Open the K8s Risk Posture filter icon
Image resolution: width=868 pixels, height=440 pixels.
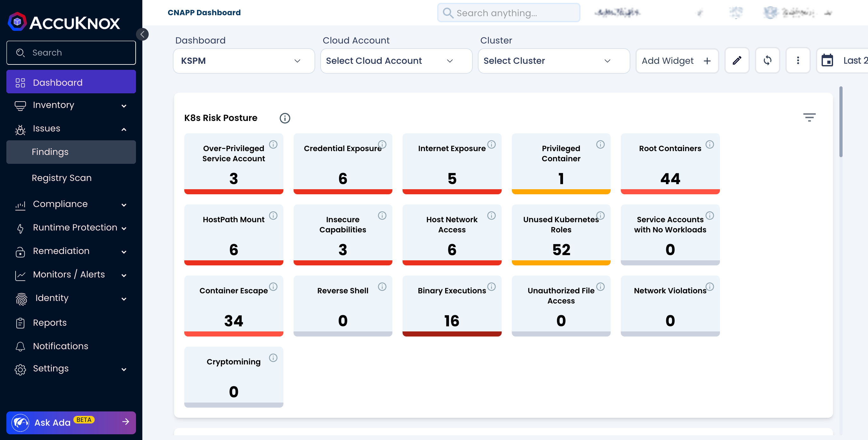pyautogui.click(x=809, y=117)
